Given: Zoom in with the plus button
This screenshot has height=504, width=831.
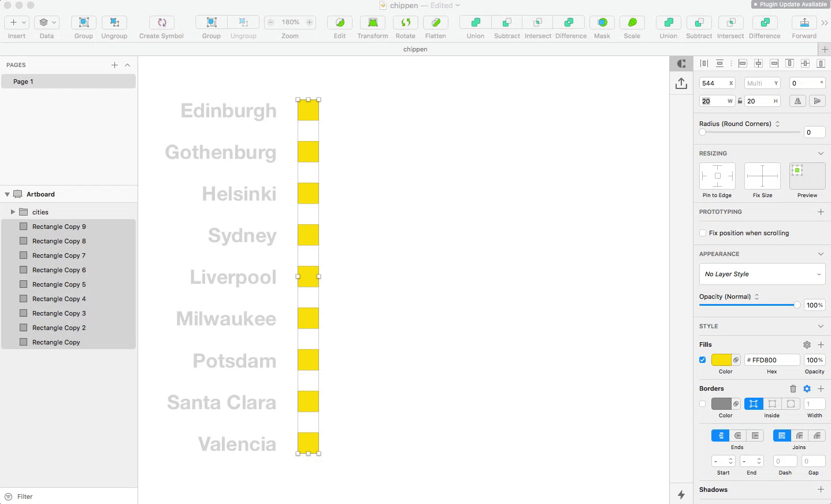Looking at the screenshot, I should point(310,23).
